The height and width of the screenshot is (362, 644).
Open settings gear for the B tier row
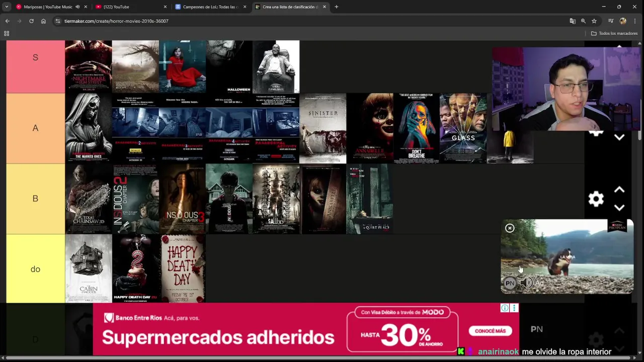(x=596, y=199)
